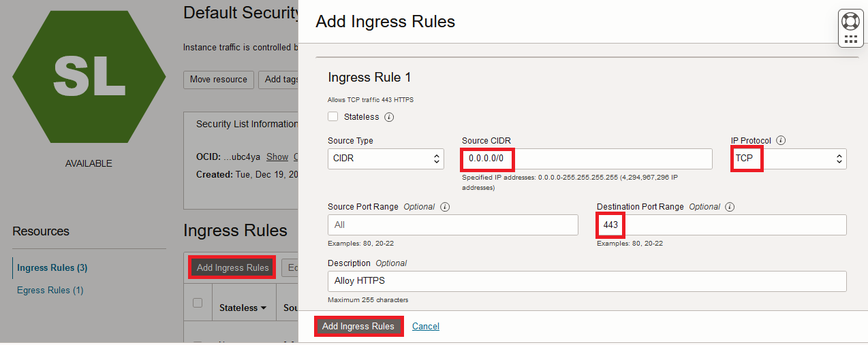Tick the select-all checkbox in the rules table header
868x345 pixels.
(198, 303)
